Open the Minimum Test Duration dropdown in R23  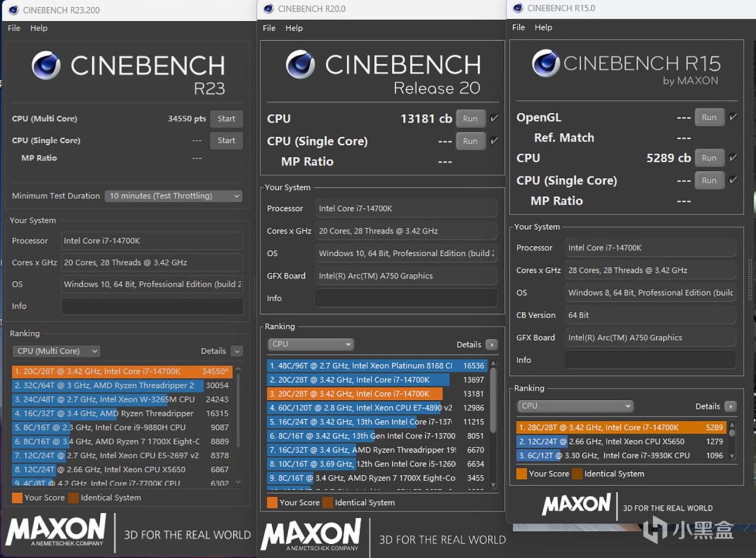pyautogui.click(x=173, y=196)
